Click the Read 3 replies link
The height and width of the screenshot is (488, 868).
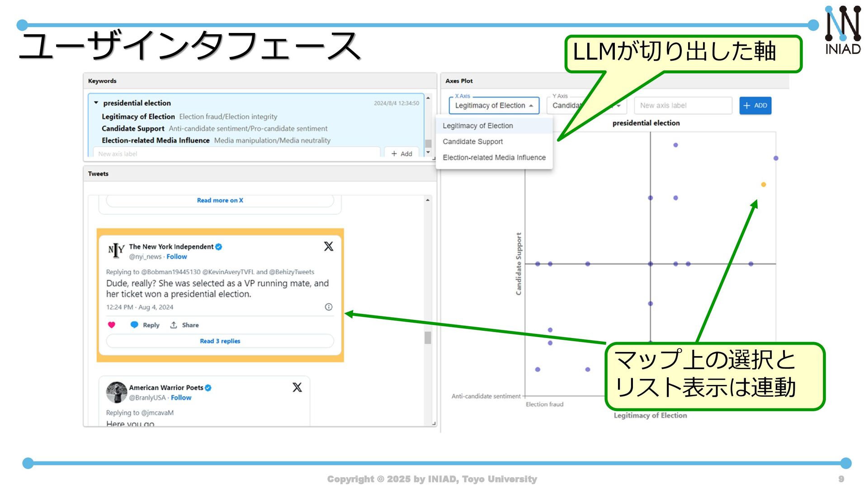click(x=220, y=341)
